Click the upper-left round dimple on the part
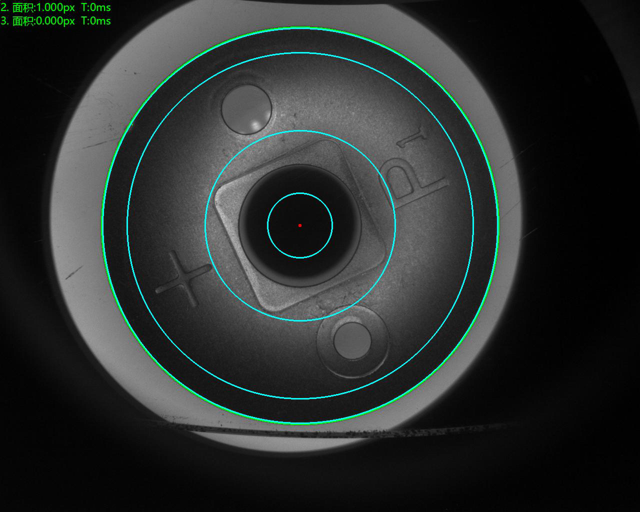This screenshot has height=512, width=640. (x=246, y=108)
